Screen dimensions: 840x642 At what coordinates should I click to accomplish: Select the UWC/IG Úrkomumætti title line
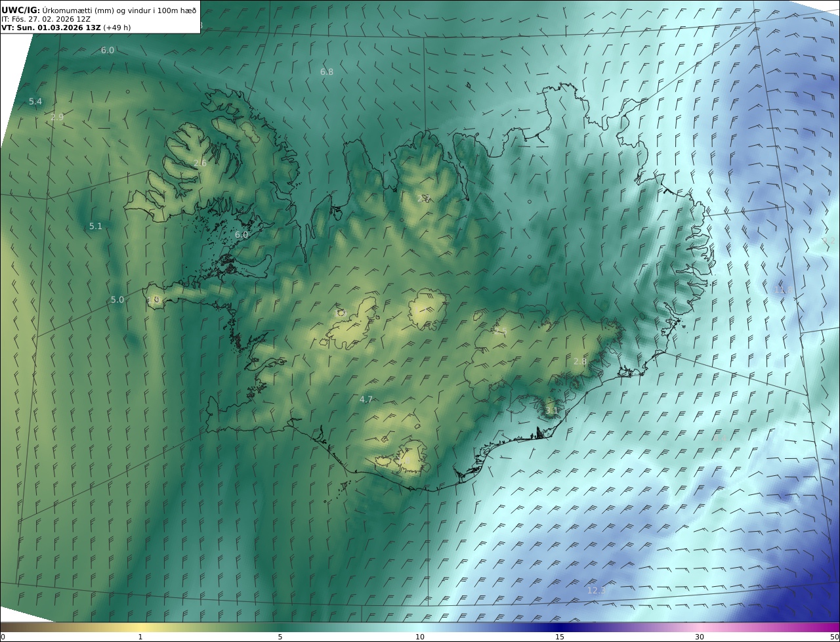[x=99, y=10]
